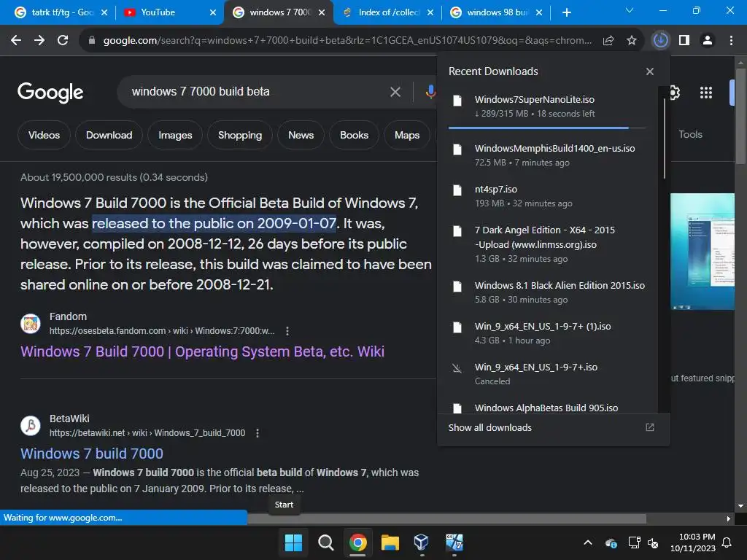Click the Windows 7 desktop thumbnail image
The height and width of the screenshot is (560, 747).
pyautogui.click(x=703, y=252)
